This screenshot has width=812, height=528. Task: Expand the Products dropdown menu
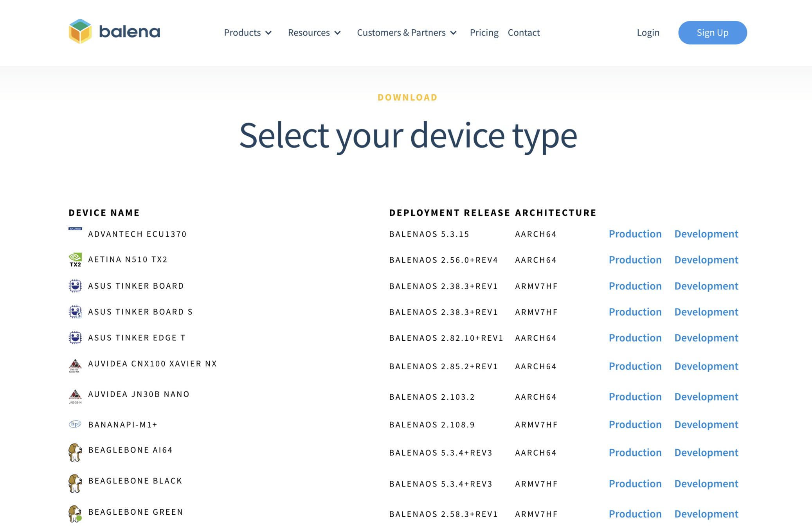pos(247,32)
